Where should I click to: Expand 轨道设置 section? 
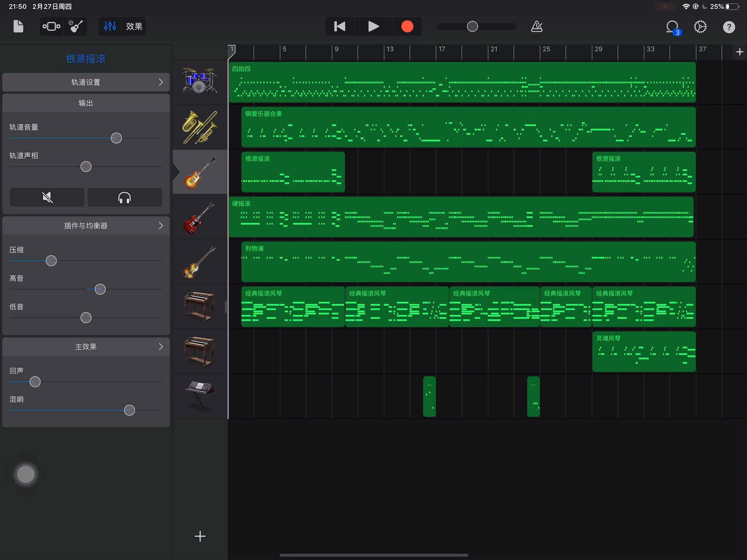point(86,82)
